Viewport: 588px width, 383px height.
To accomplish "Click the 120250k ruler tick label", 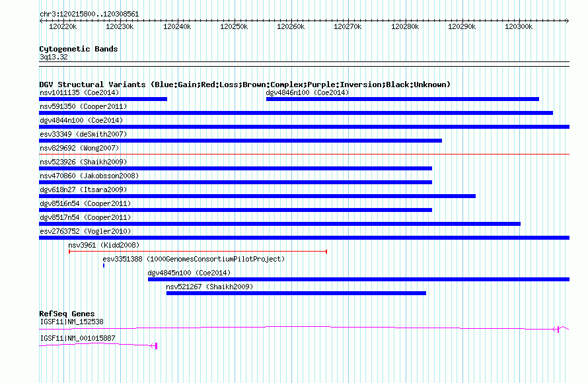I will click(234, 26).
